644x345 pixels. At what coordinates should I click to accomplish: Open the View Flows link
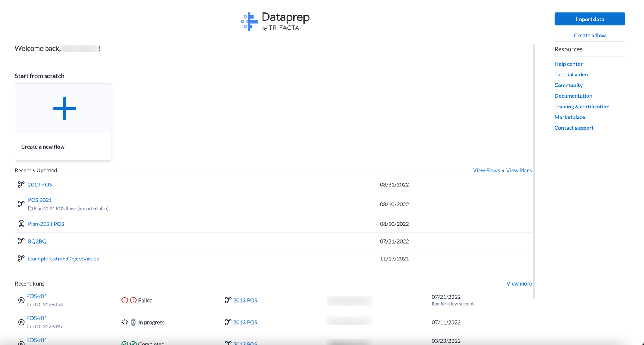486,170
